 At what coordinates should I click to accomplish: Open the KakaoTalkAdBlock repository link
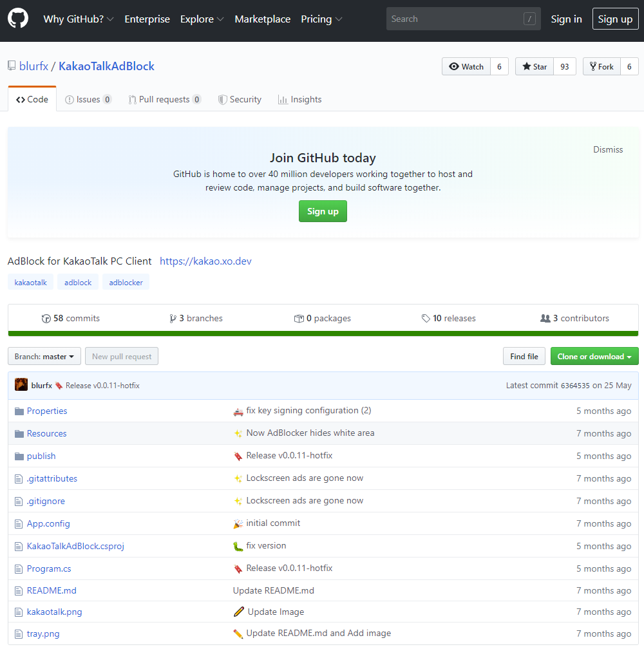[x=106, y=66]
